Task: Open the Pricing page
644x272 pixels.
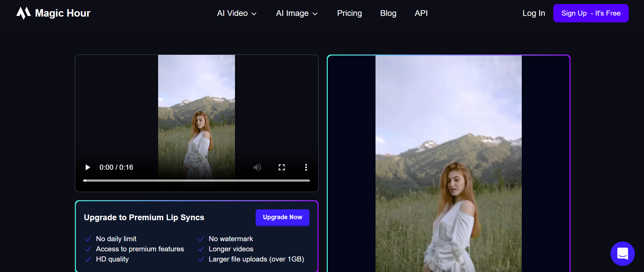Action: (349, 13)
